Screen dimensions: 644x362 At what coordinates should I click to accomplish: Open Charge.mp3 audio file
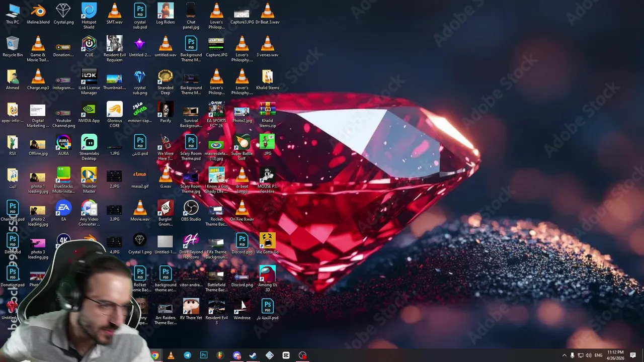(x=38, y=80)
